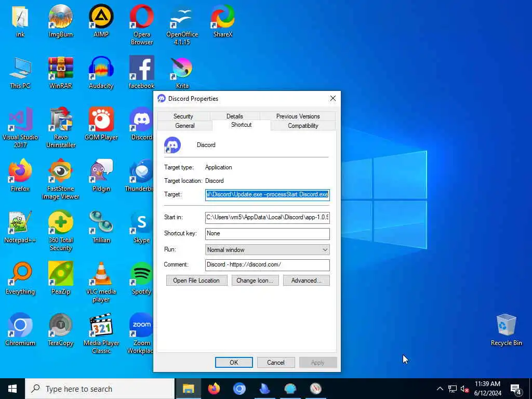Open the Advanced shortcut options
This screenshot has width=532, height=399.
click(x=307, y=280)
